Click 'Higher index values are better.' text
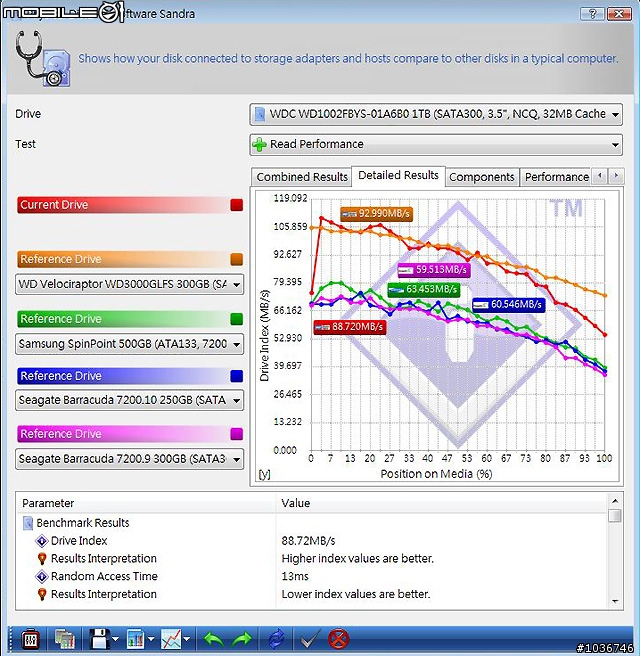640x656 pixels. click(358, 559)
